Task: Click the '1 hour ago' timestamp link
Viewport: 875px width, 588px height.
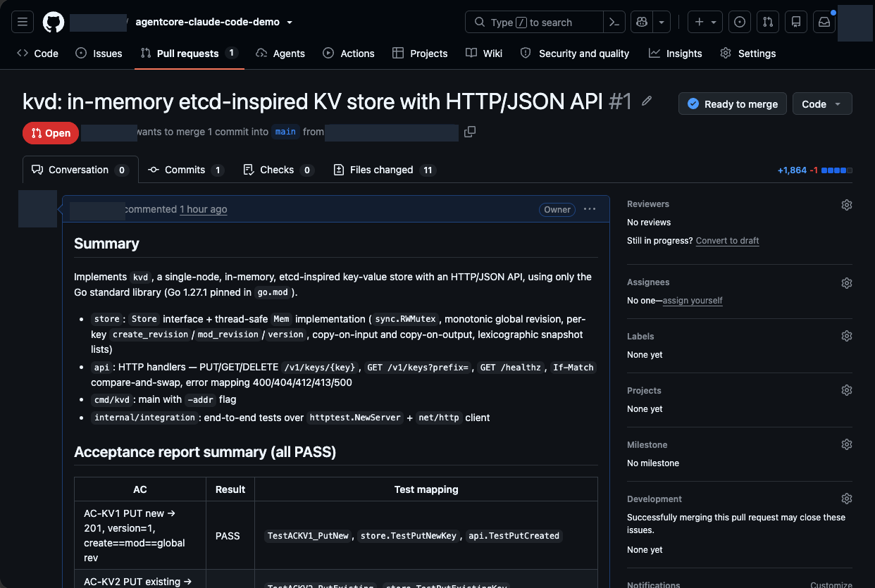Action: coord(204,209)
